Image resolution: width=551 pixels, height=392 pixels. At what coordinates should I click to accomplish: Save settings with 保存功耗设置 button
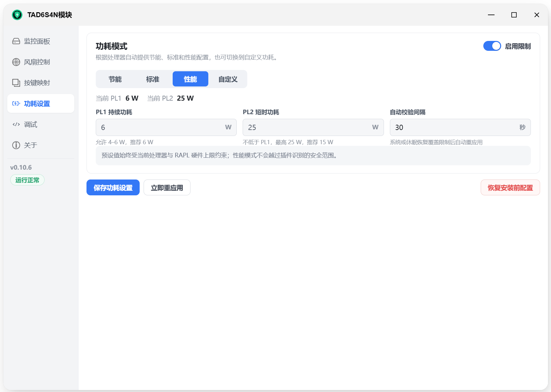113,188
